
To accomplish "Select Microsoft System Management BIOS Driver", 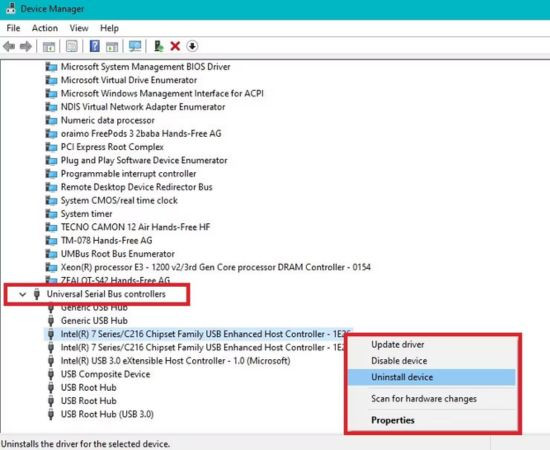I will click(146, 67).
